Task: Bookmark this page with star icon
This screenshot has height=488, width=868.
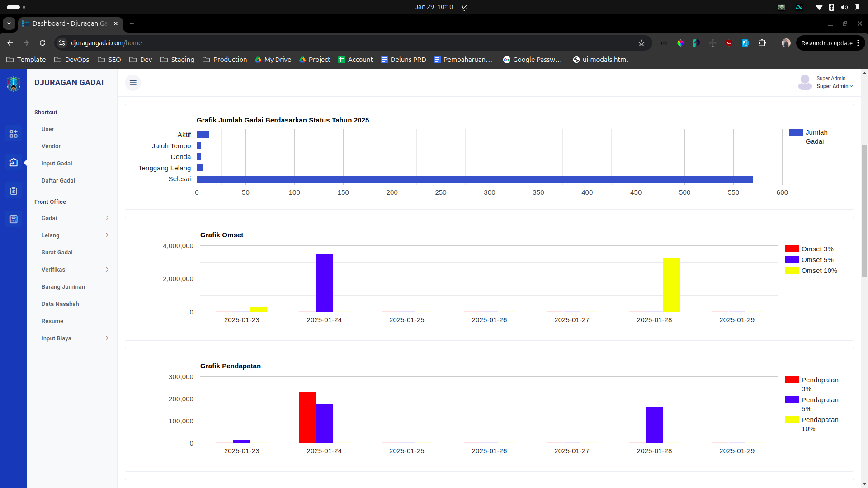Action: pyautogui.click(x=642, y=43)
